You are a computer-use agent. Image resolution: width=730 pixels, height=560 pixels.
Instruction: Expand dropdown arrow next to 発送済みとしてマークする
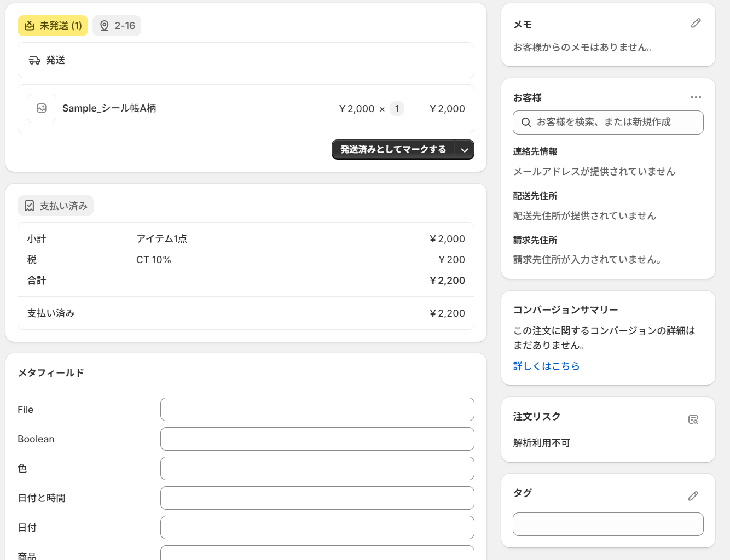(x=464, y=150)
